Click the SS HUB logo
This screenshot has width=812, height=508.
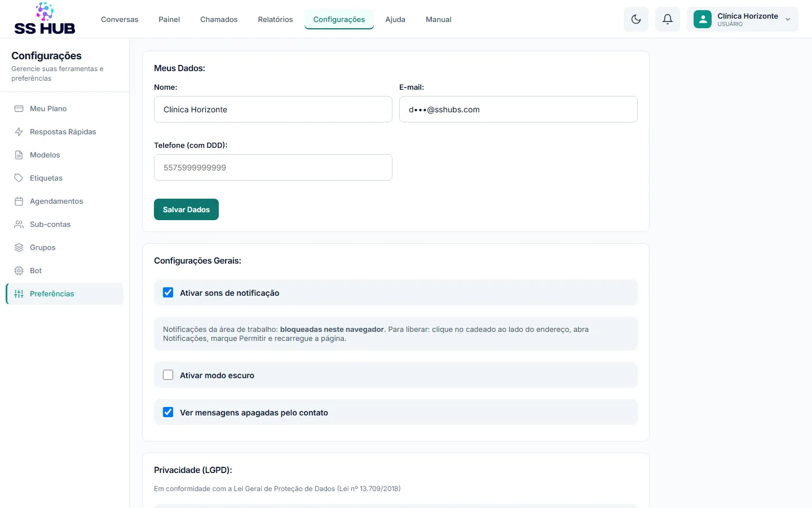[x=45, y=19]
